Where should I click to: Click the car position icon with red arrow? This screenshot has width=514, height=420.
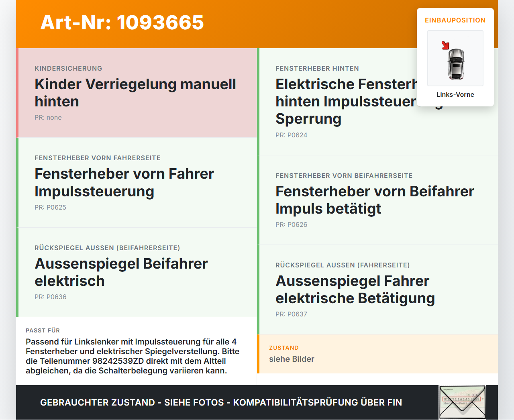[455, 58]
